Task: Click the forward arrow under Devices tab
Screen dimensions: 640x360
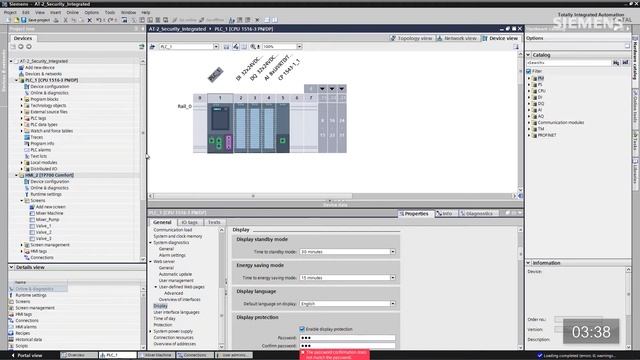Action: pyautogui.click(x=29, y=47)
